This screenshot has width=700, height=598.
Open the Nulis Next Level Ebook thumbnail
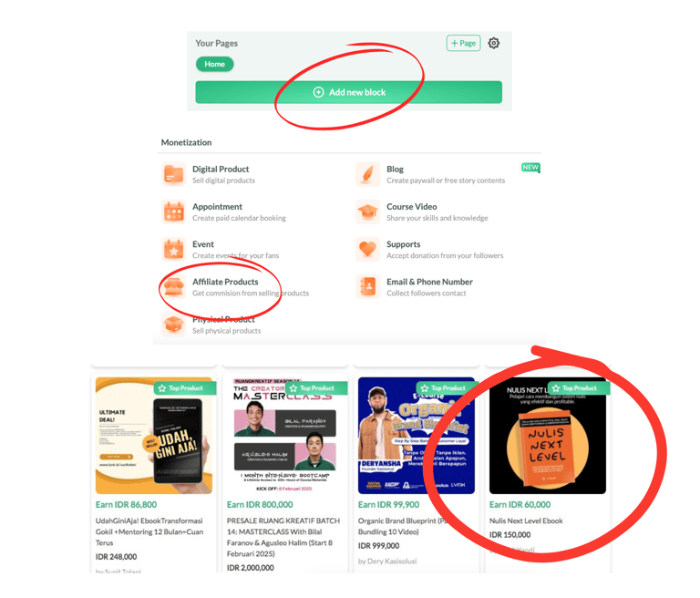[x=548, y=436]
